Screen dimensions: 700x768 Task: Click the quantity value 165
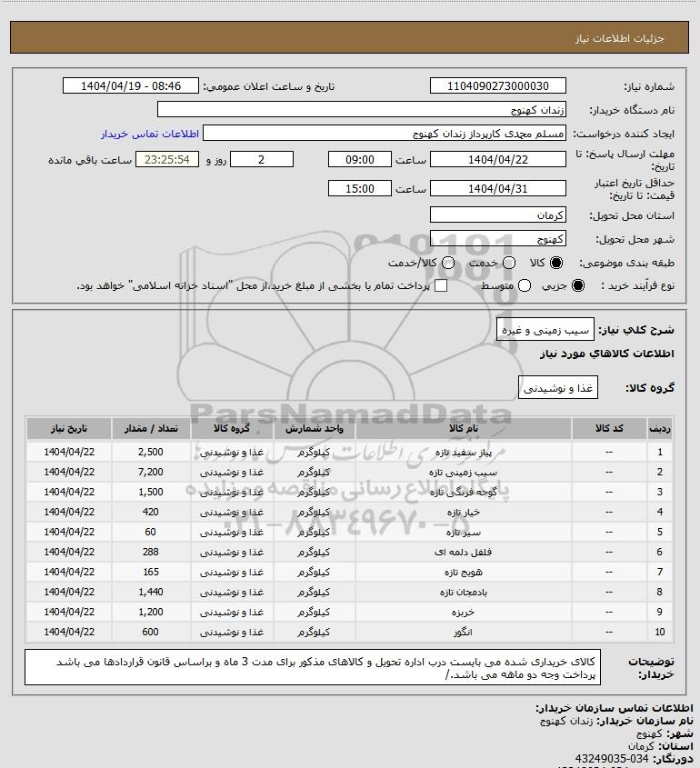151,573
